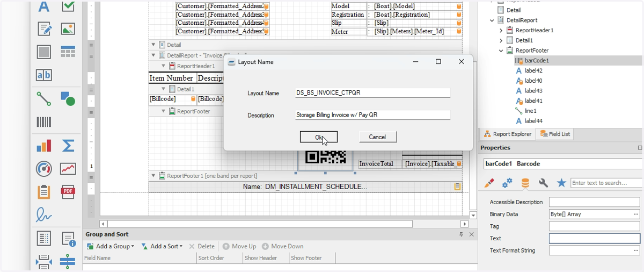Select the Pivot Grid sigma tool
The height and width of the screenshot is (272, 644).
pyautogui.click(x=68, y=146)
